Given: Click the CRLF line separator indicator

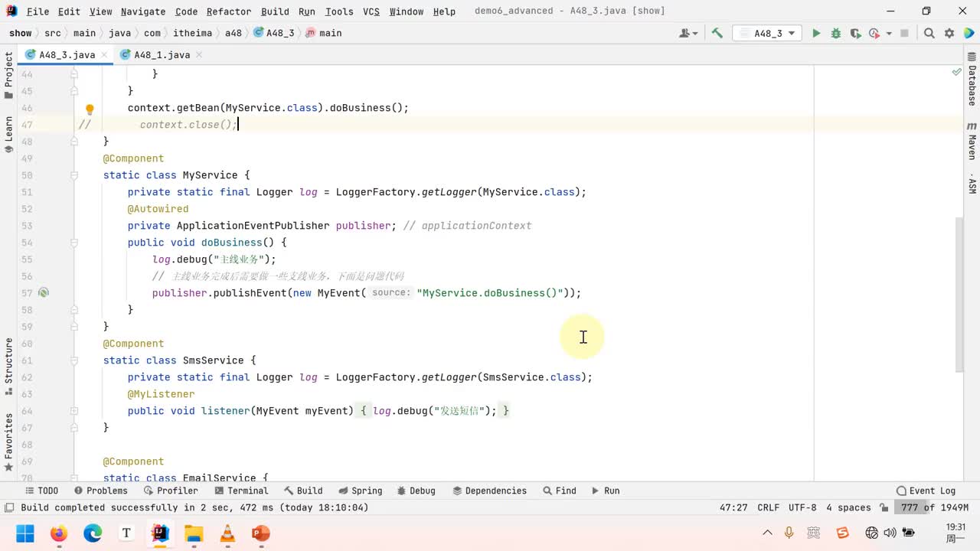Looking at the screenshot, I should [768, 507].
